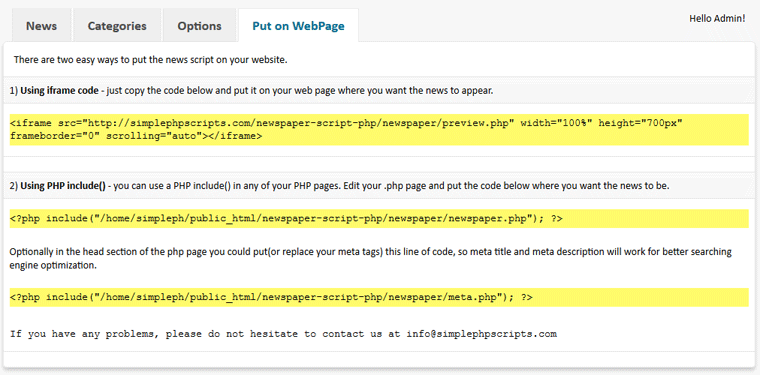Image resolution: width=760 pixels, height=375 pixels.
Task: Click the meta.php PHP include code line
Action: click(x=379, y=297)
